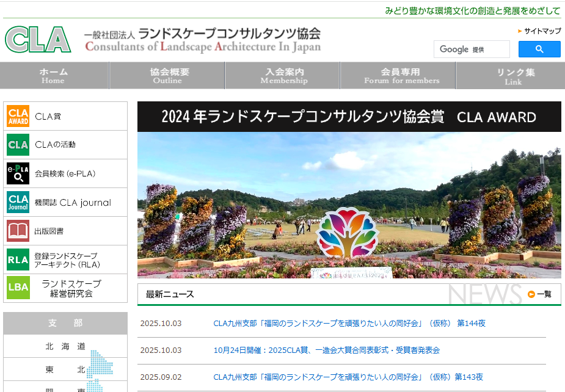Screen dimensions: 565x392
Task: Click the CLA AWARD flower garden banner image
Action: (349, 205)
